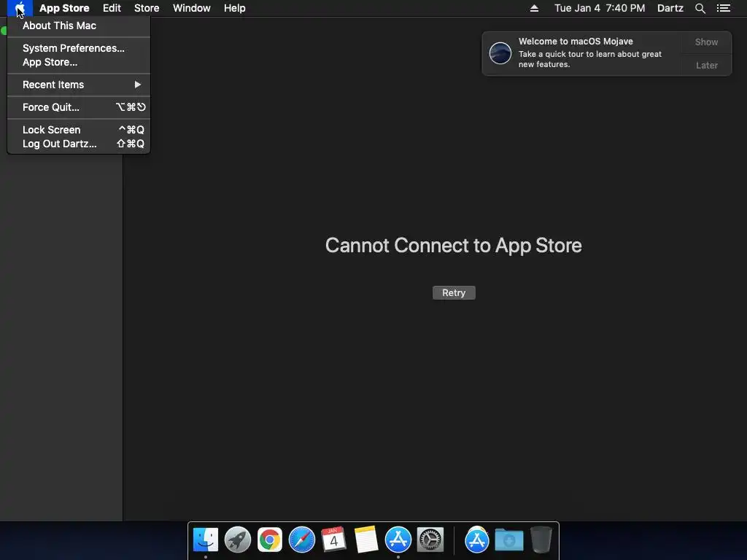The width and height of the screenshot is (747, 560).
Task: Click the date and time in menu bar
Action: pyautogui.click(x=600, y=8)
